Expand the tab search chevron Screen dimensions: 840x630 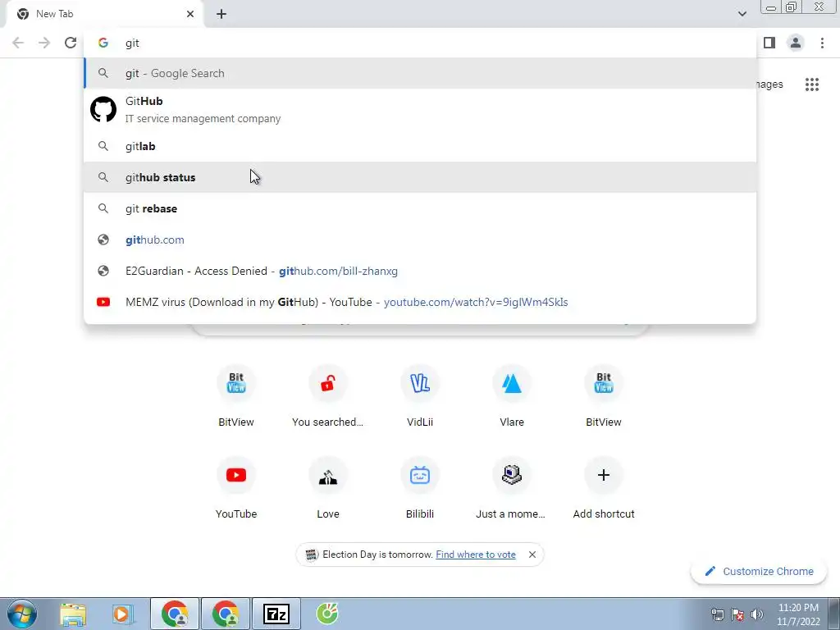tap(742, 14)
